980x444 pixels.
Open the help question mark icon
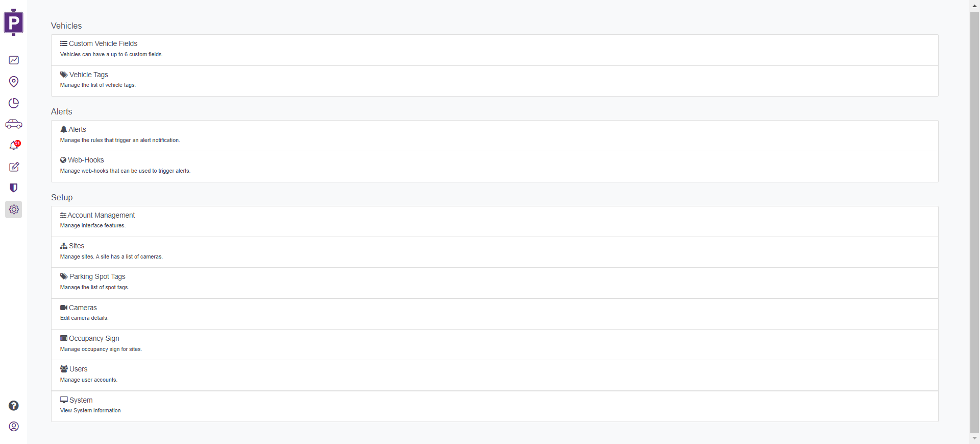tap(14, 406)
